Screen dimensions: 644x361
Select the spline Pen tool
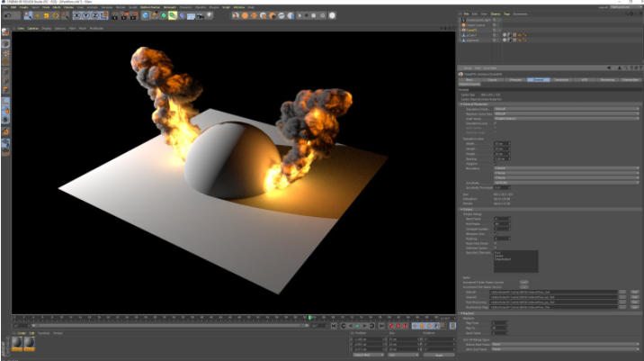[155, 15]
